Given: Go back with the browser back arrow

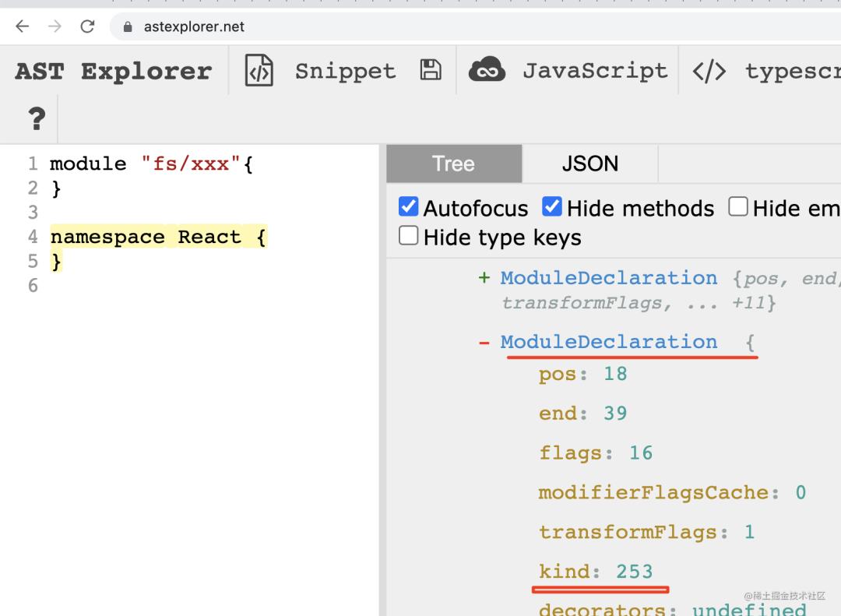Looking at the screenshot, I should pyautogui.click(x=22, y=26).
